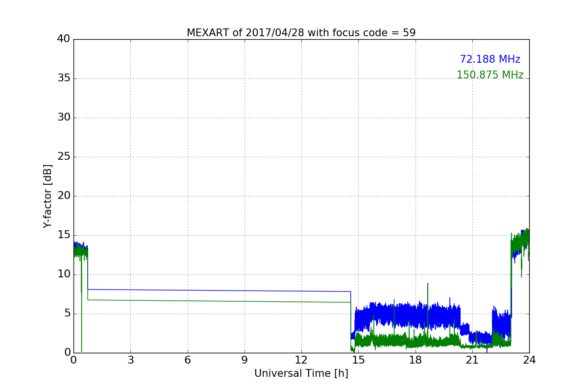Image resolution: width=588 pixels, height=392 pixels.
Task: Click the x-axis tick label '3'
Action: tap(130, 360)
